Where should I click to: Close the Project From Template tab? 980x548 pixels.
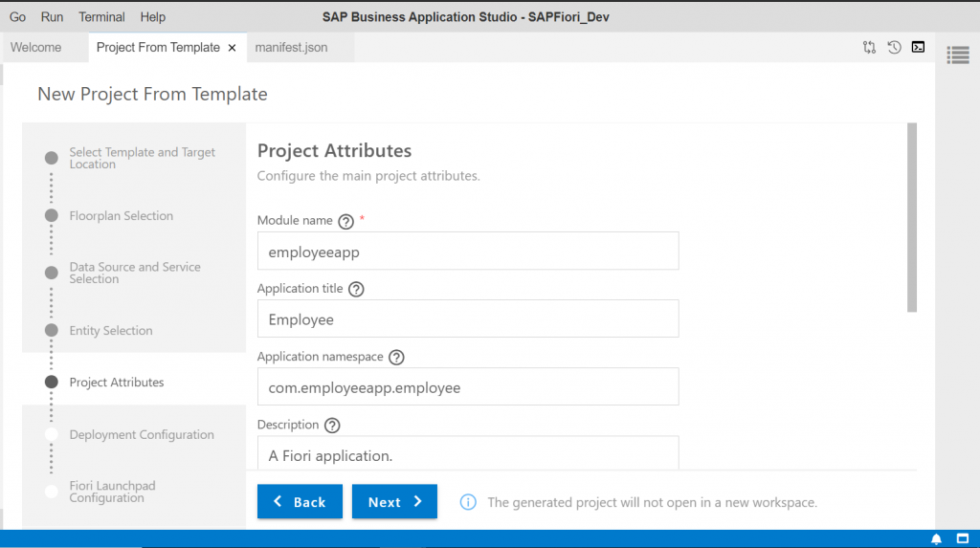[232, 48]
